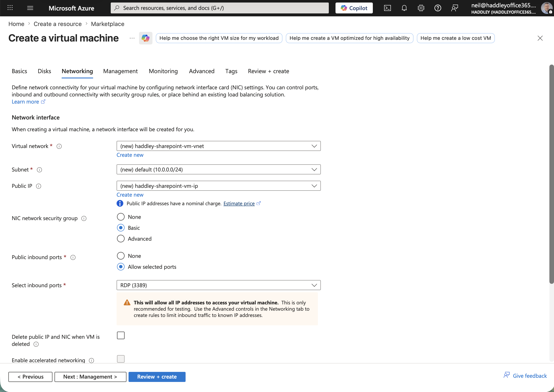Screen dimensions: 554x392
Task: Click Create new under Public IP
Action: [x=130, y=195]
